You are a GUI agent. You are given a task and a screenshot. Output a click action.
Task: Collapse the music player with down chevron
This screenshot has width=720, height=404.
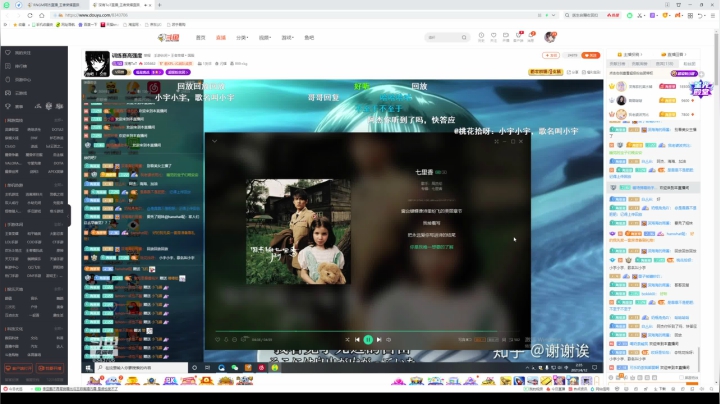(214, 141)
